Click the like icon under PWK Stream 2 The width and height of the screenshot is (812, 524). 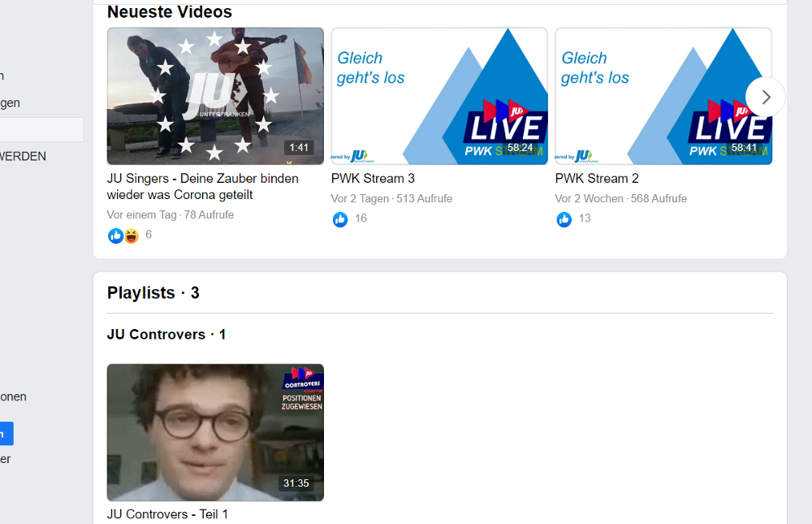(x=564, y=219)
